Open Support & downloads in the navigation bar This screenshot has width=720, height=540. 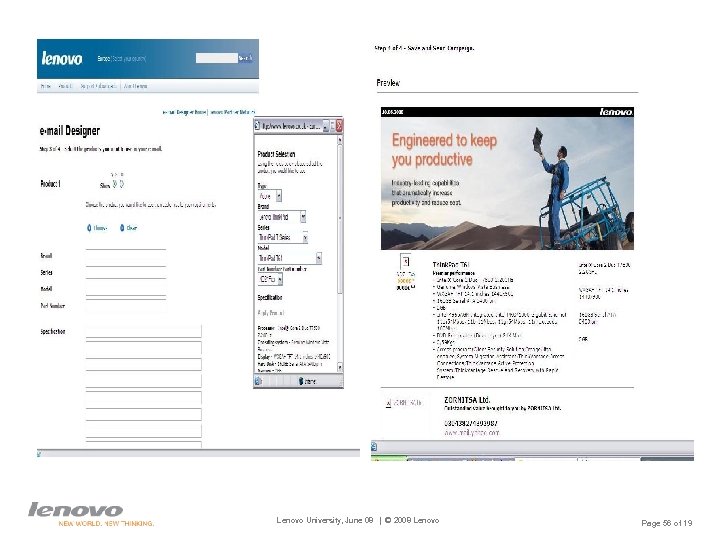[x=98, y=86]
